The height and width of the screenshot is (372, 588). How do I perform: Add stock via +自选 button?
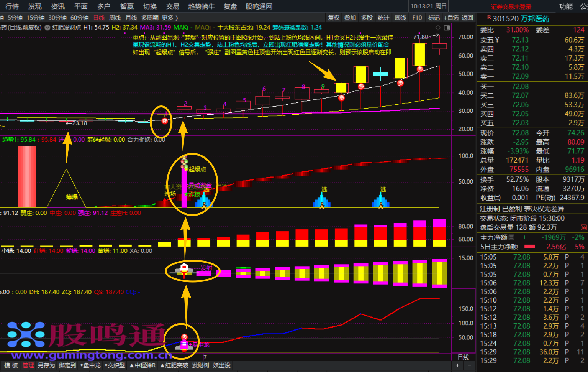point(451,18)
